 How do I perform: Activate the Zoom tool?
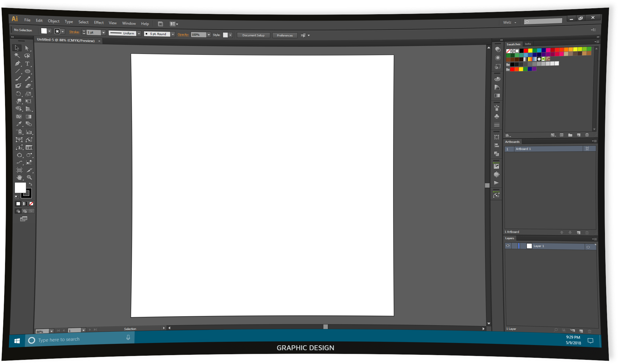29,177
